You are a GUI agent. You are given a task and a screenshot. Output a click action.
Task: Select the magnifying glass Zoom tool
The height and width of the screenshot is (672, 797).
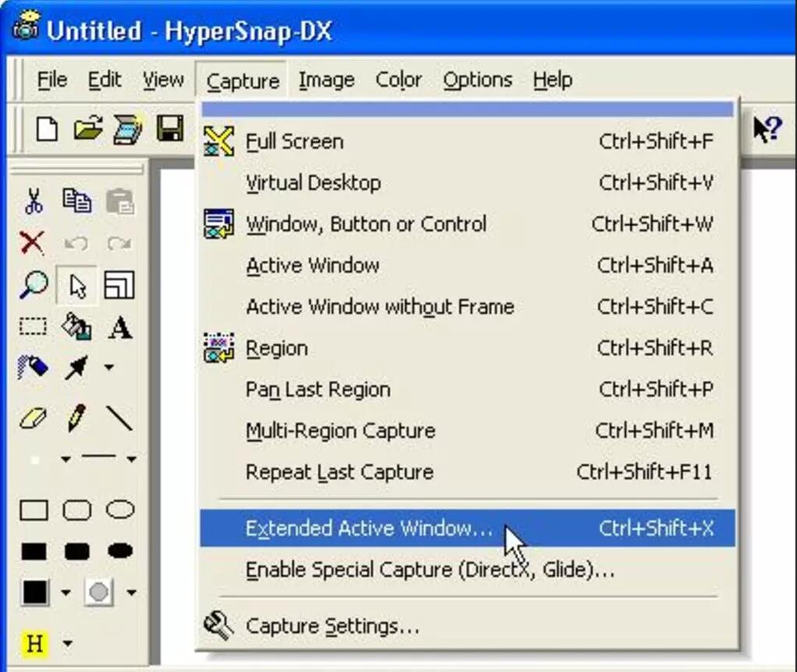pyautogui.click(x=34, y=286)
